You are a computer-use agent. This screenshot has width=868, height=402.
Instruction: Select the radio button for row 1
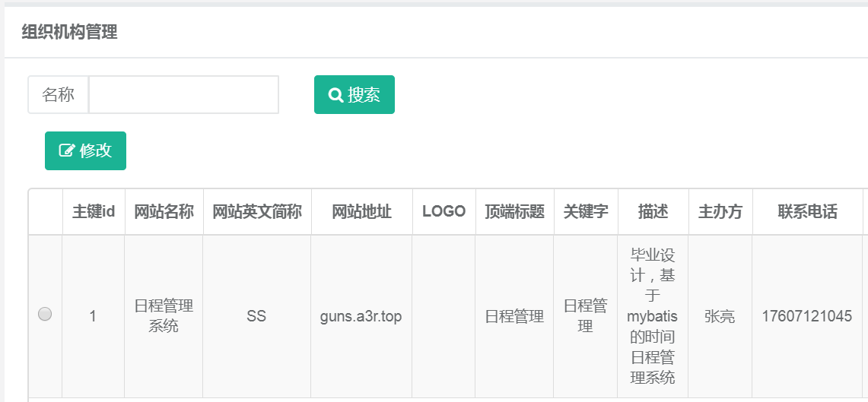[x=45, y=314]
